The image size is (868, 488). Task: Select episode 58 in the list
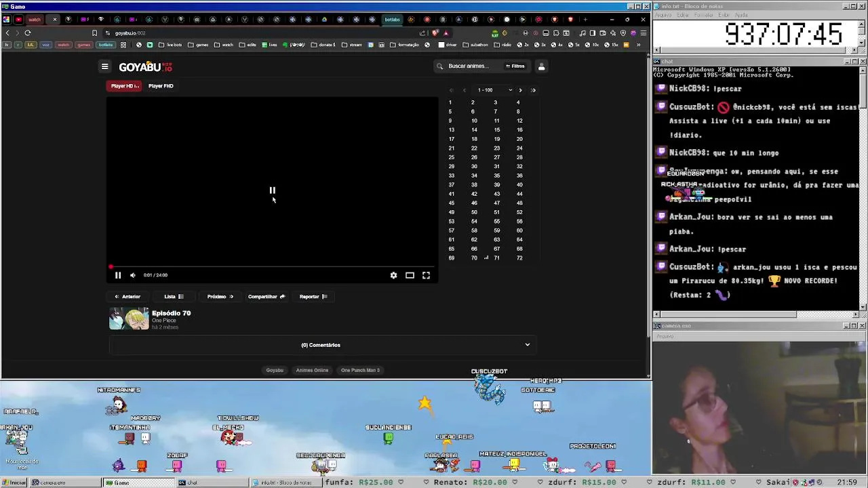point(474,230)
